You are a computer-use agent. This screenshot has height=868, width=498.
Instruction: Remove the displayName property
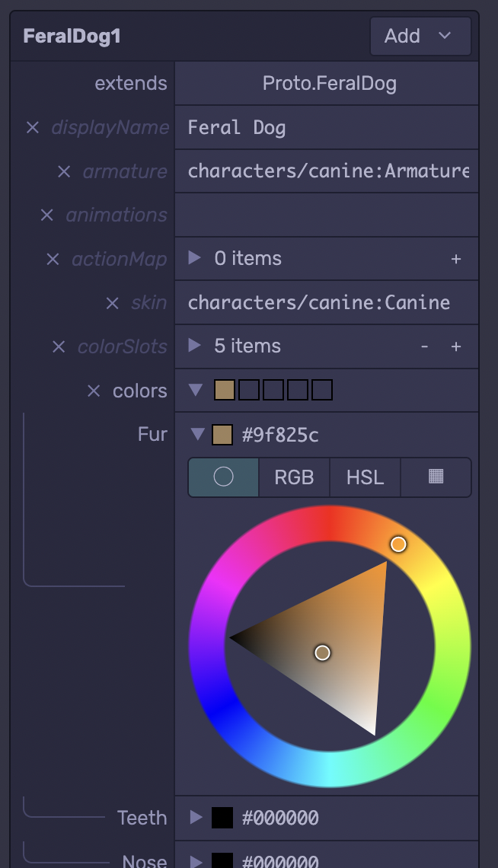click(x=33, y=127)
